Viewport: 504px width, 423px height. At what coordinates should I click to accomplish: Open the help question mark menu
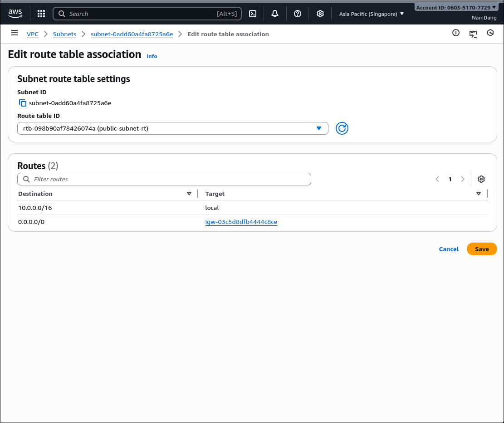tap(298, 14)
